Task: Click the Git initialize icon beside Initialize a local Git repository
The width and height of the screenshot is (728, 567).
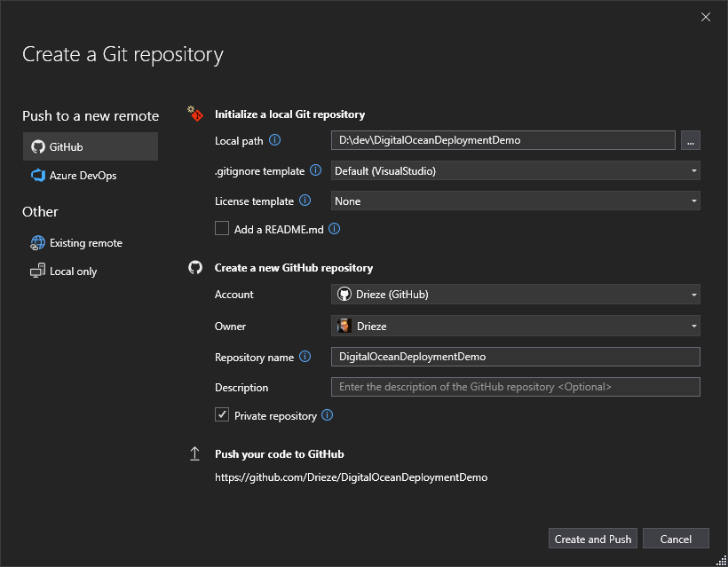Action: [195, 114]
